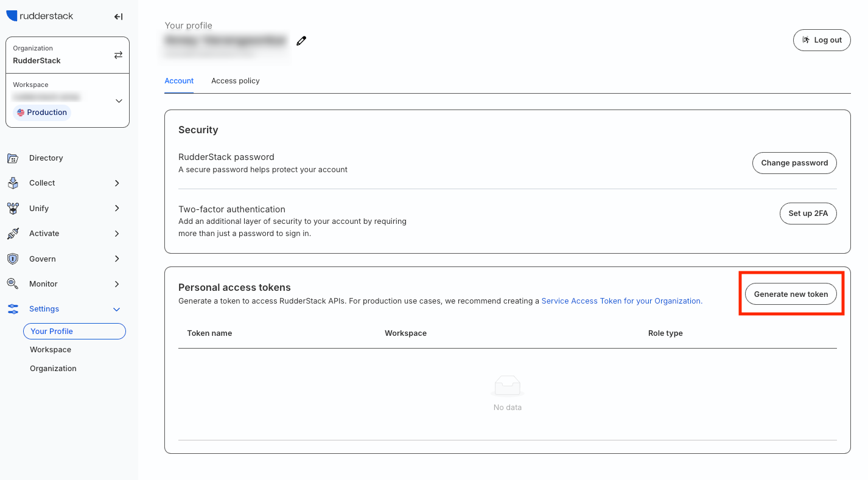This screenshot has height=480, width=868.
Task: Click the Directory folder icon
Action: pos(13,158)
